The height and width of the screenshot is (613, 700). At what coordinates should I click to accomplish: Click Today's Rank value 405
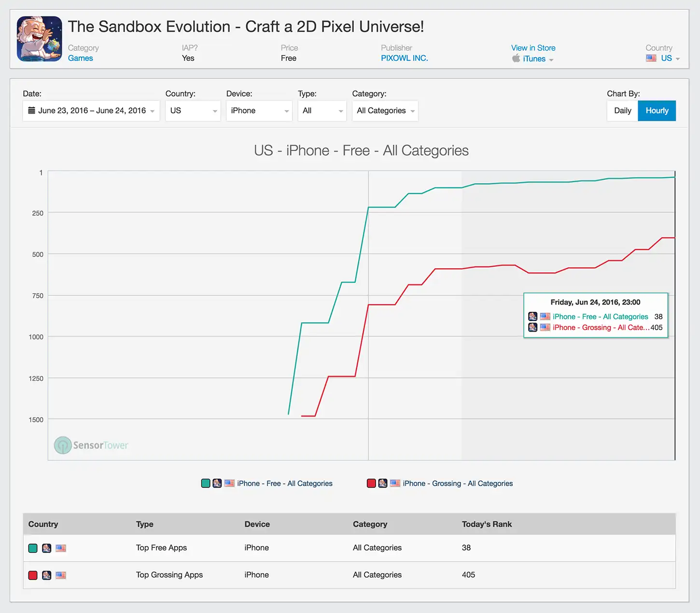pyautogui.click(x=468, y=575)
